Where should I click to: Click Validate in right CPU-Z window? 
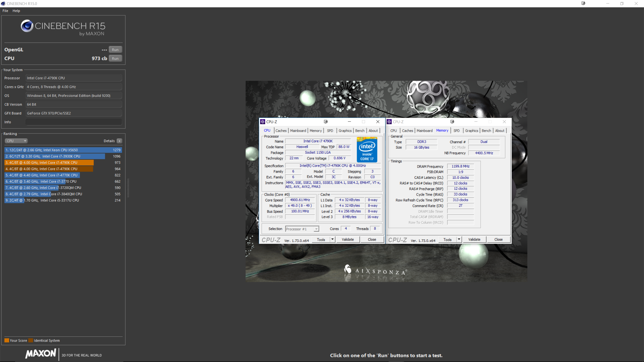(474, 240)
